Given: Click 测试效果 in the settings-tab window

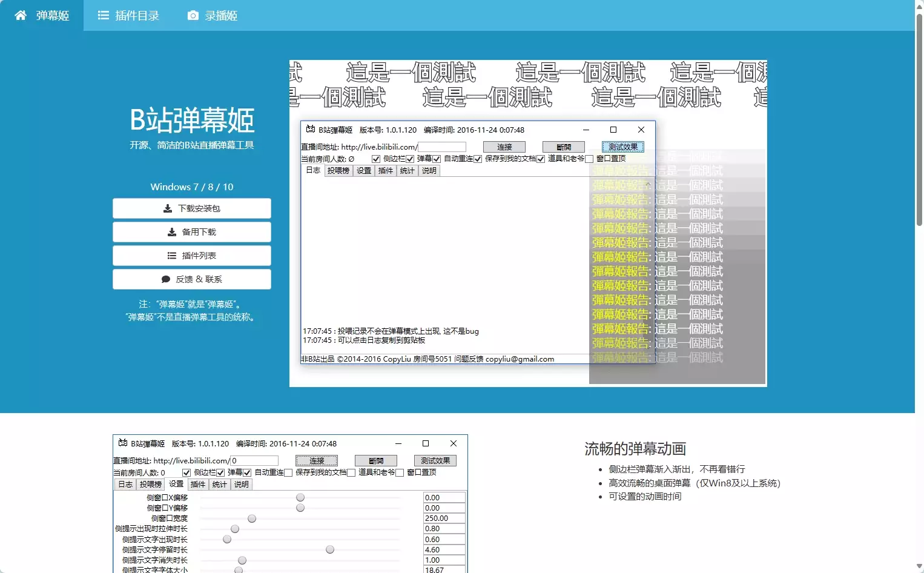Looking at the screenshot, I should pos(435,460).
